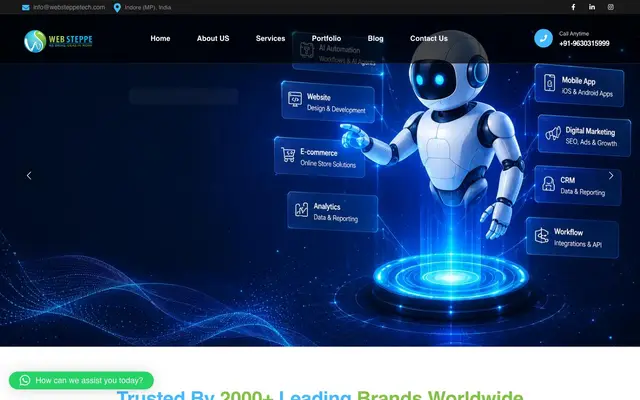Image resolution: width=640 pixels, height=400 pixels.
Task: Click the Digital Marketing megaphone icon
Action: (x=553, y=133)
